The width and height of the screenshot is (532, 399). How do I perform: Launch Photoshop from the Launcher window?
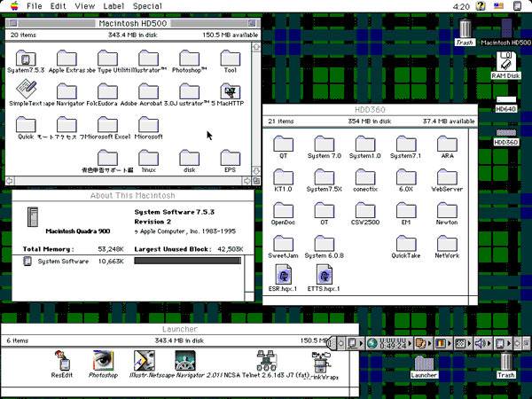tap(103, 361)
